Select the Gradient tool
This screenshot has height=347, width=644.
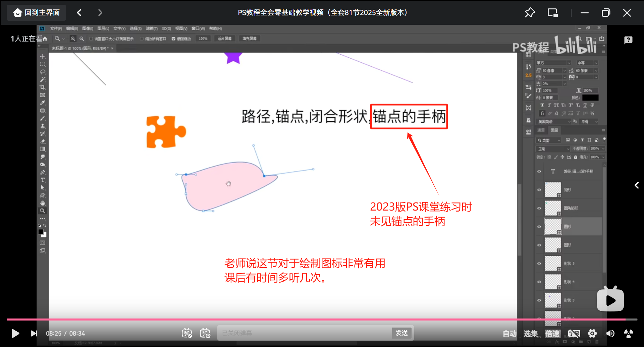tap(43, 149)
